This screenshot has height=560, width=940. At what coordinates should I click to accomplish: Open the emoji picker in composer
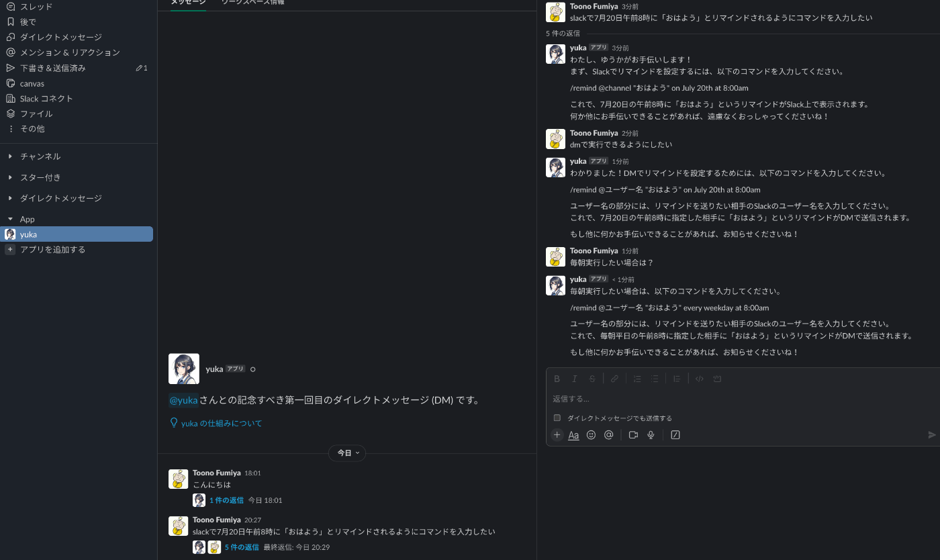click(x=591, y=435)
